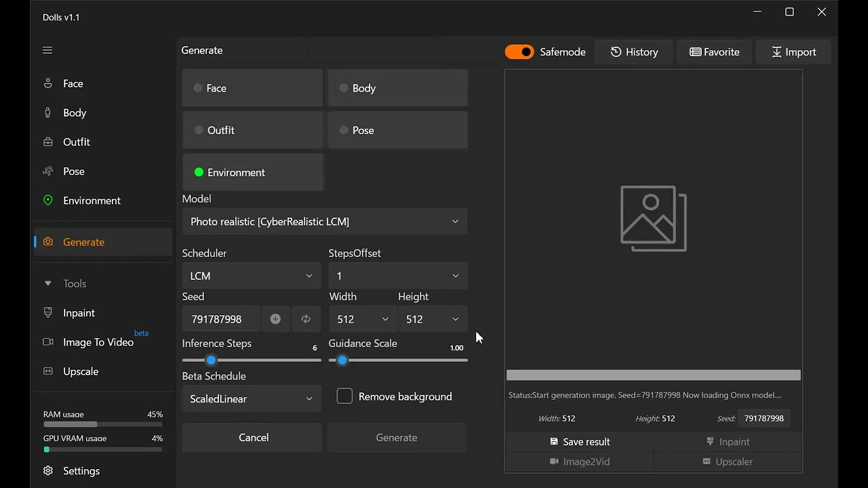
Task: Click the Generate camera icon in sidebar
Action: pos(48,242)
